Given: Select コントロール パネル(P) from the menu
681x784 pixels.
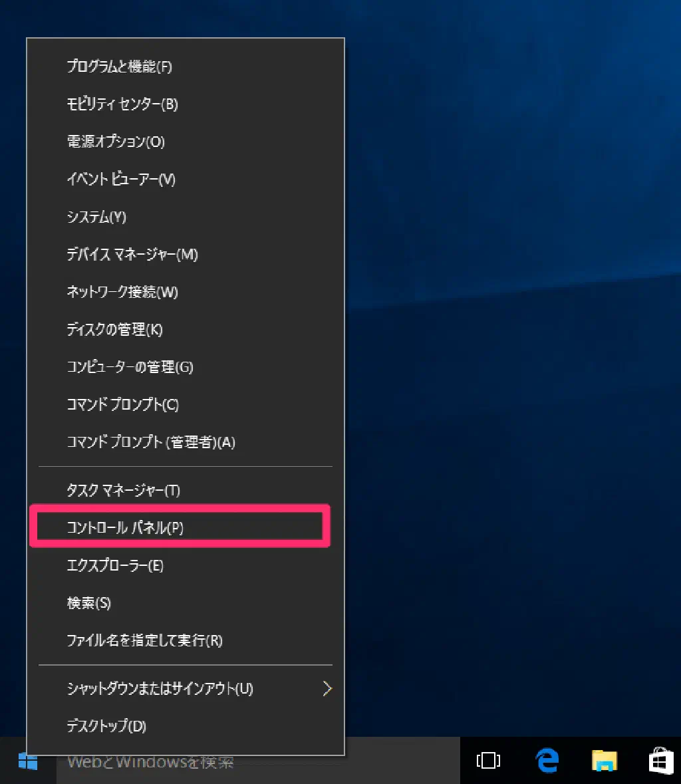Looking at the screenshot, I should 125,527.
